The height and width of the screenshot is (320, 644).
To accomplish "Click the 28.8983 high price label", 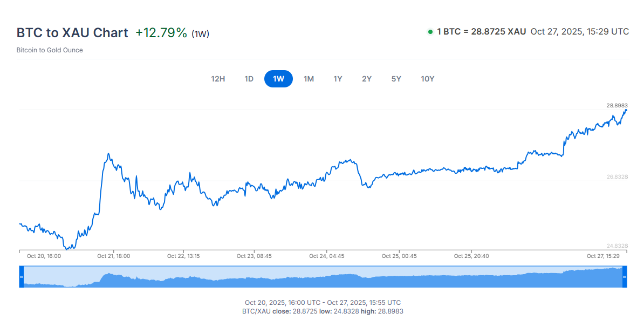I will (617, 105).
